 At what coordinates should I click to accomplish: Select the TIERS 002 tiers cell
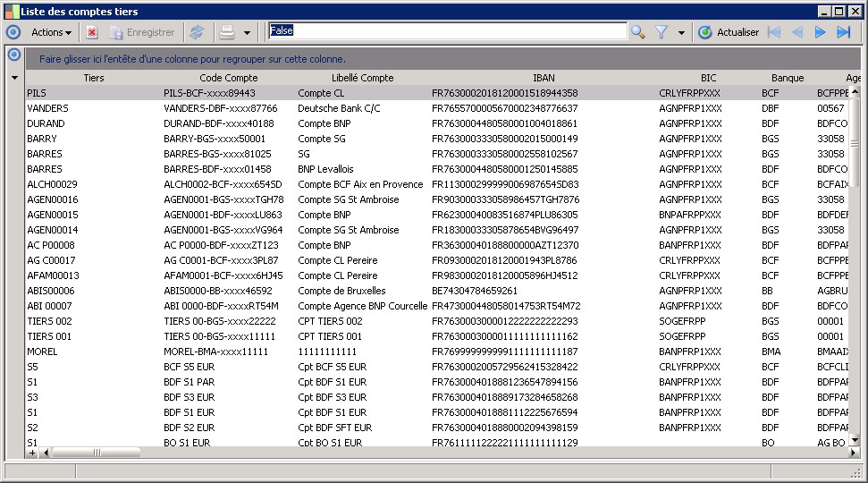tap(49, 321)
